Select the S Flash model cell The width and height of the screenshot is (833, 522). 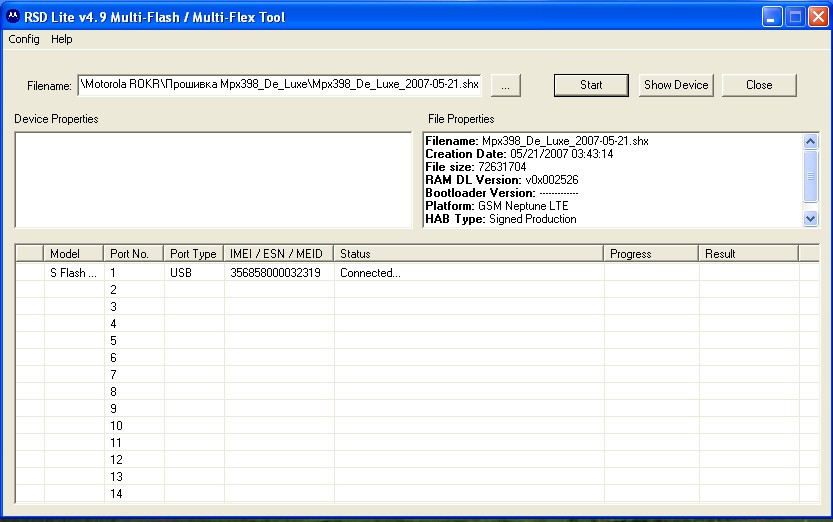tap(73, 273)
